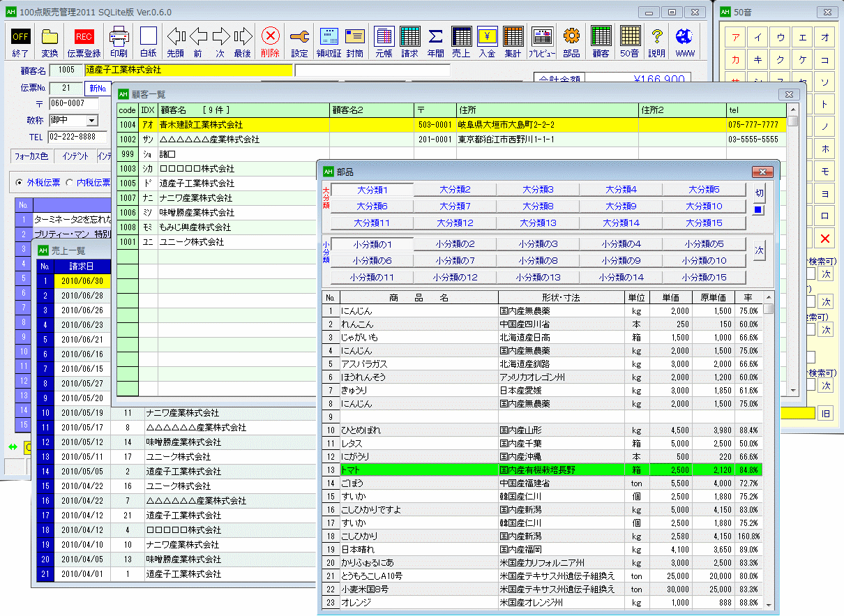Click 2010/06/30 row in 売上一覧
This screenshot has height=616, width=844.
(82, 281)
